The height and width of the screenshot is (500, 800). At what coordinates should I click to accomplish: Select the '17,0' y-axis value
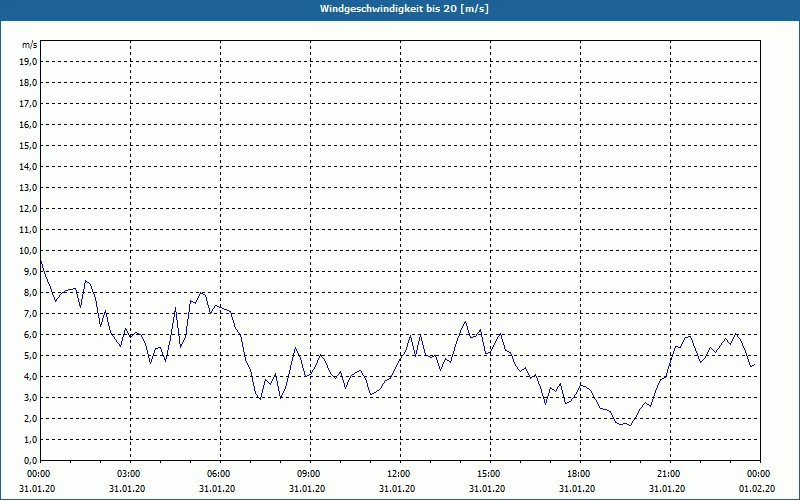click(29, 104)
